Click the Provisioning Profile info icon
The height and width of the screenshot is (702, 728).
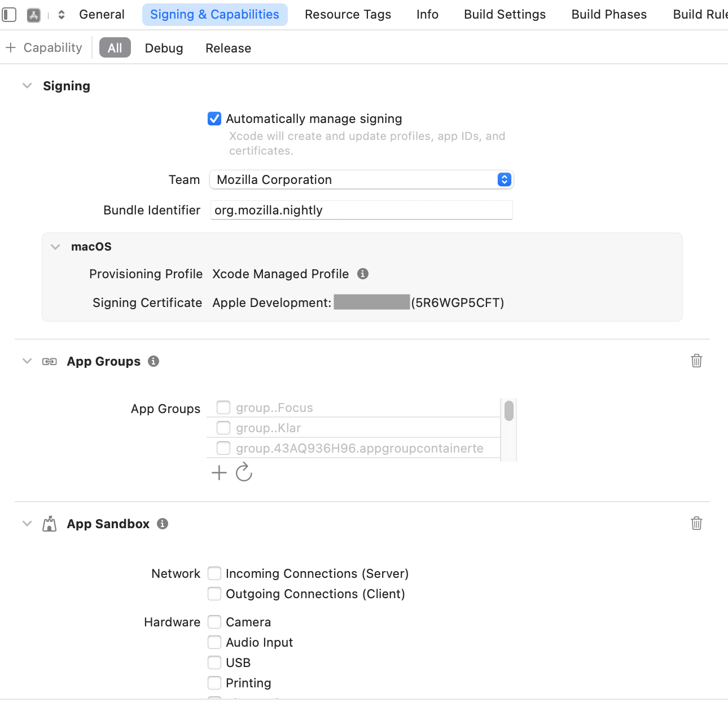click(363, 274)
